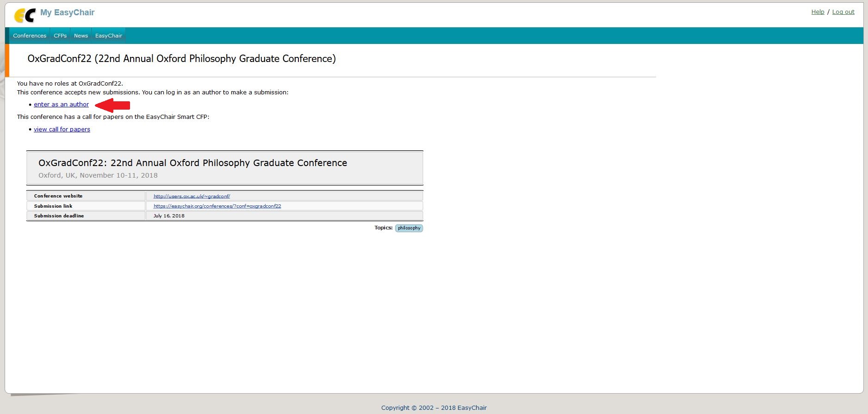Screen dimensions: 868x414
Task: Click the 'Conference website' row label
Action: 58,196
